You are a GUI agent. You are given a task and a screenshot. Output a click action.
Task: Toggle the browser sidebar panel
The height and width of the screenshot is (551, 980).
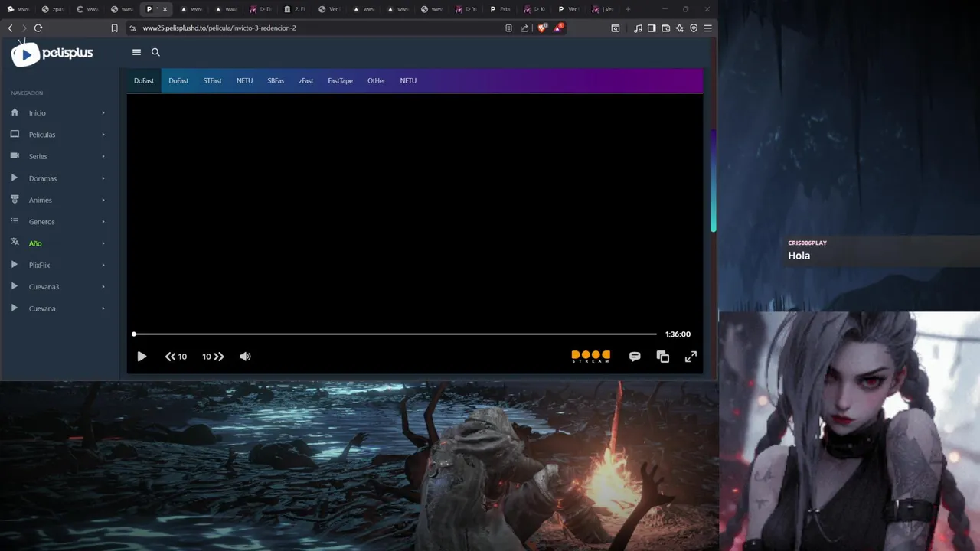coord(652,28)
